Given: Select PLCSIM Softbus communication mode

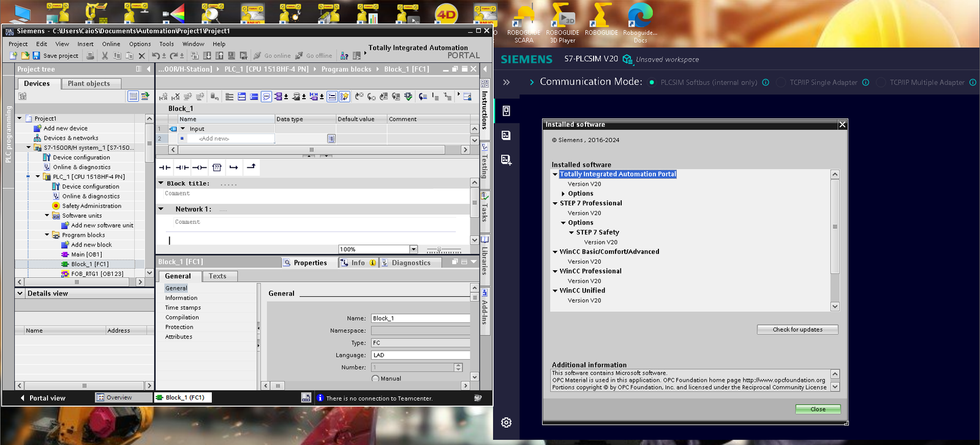Looking at the screenshot, I should tap(652, 83).
